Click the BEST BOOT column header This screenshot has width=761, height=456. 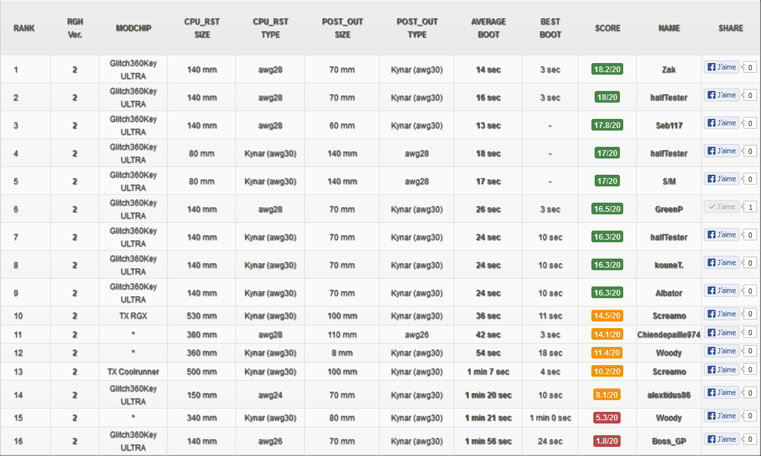550,28
